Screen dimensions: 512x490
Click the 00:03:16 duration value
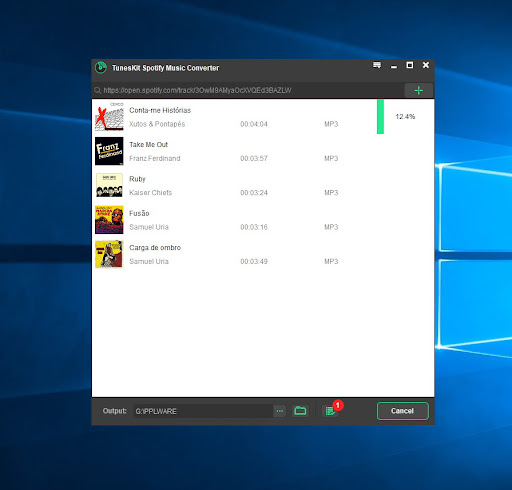coord(254,227)
